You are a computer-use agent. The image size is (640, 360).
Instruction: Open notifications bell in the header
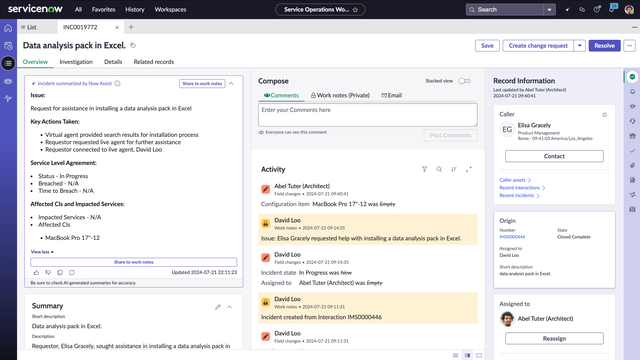(612, 9)
